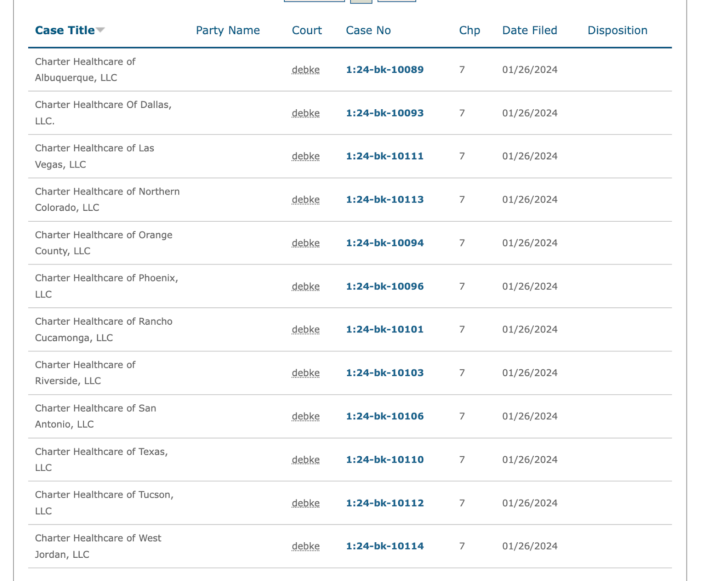The image size is (728, 581).
Task: Click debke court code in Orange County row
Action: [x=306, y=243]
